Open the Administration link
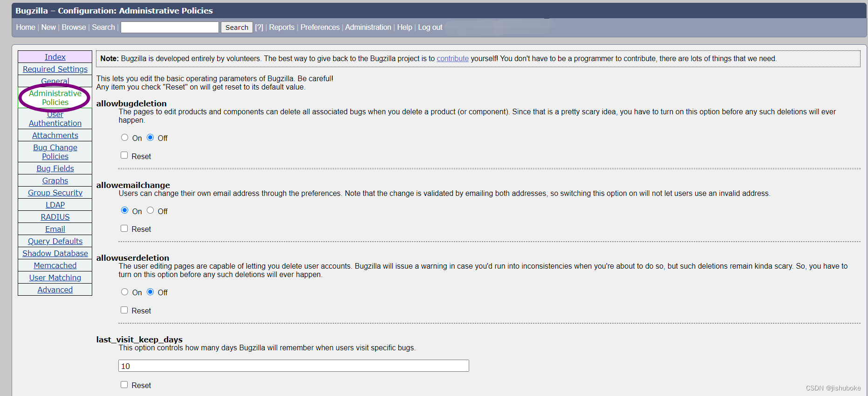 point(368,28)
